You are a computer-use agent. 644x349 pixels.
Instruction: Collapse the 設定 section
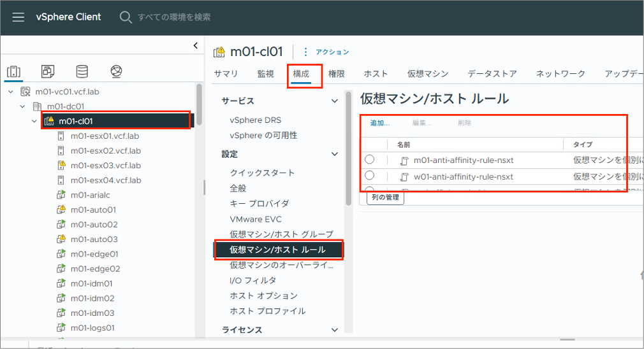click(335, 154)
